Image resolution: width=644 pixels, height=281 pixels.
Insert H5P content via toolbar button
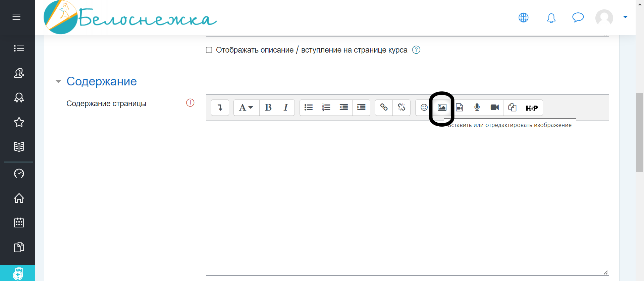(531, 108)
